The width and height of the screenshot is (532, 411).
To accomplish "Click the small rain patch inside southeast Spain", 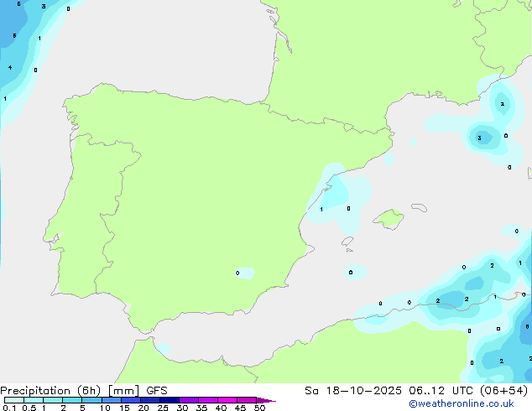I will (x=245, y=273).
